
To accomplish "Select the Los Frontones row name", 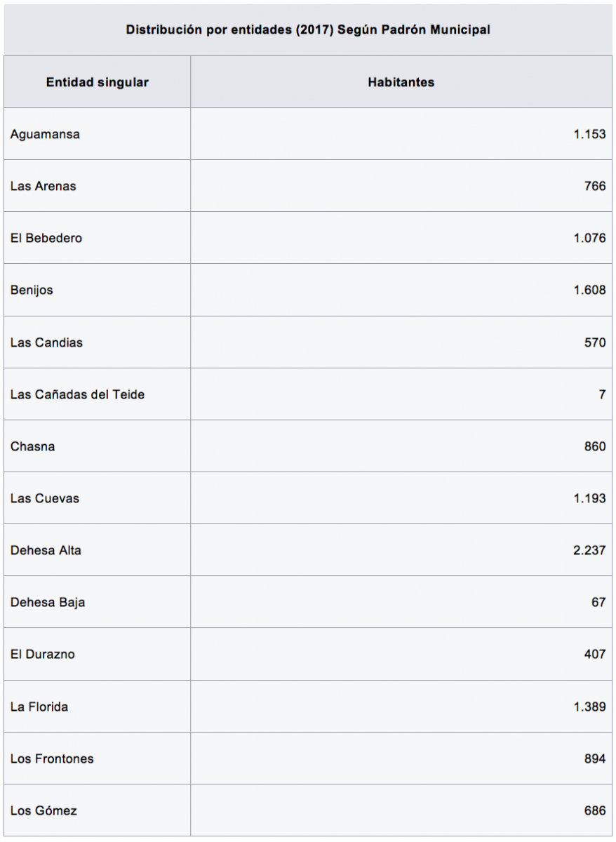I will pos(52,759).
